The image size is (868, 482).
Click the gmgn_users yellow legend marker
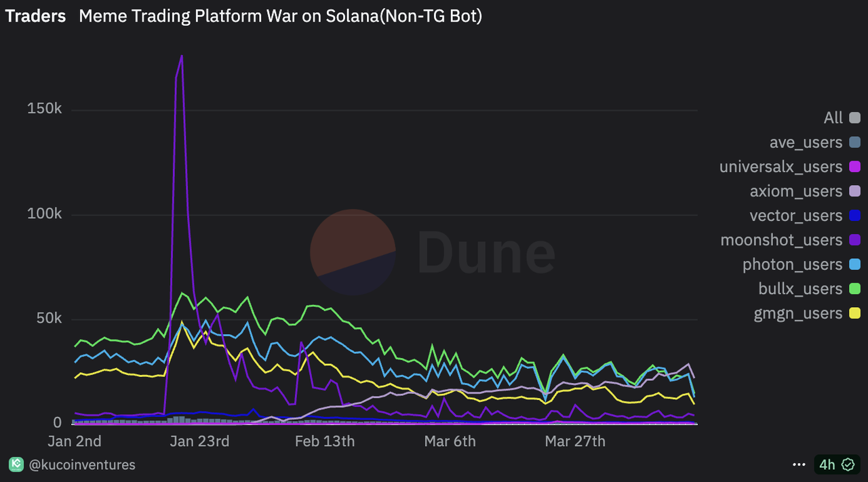[x=854, y=313]
